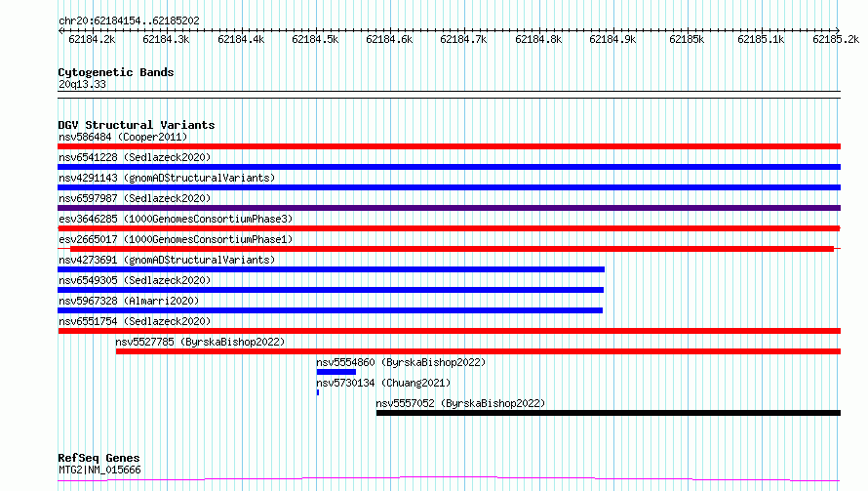This screenshot has width=868, height=491.
Task: Click the red bar under esv2665017
Action: [x=452, y=249]
